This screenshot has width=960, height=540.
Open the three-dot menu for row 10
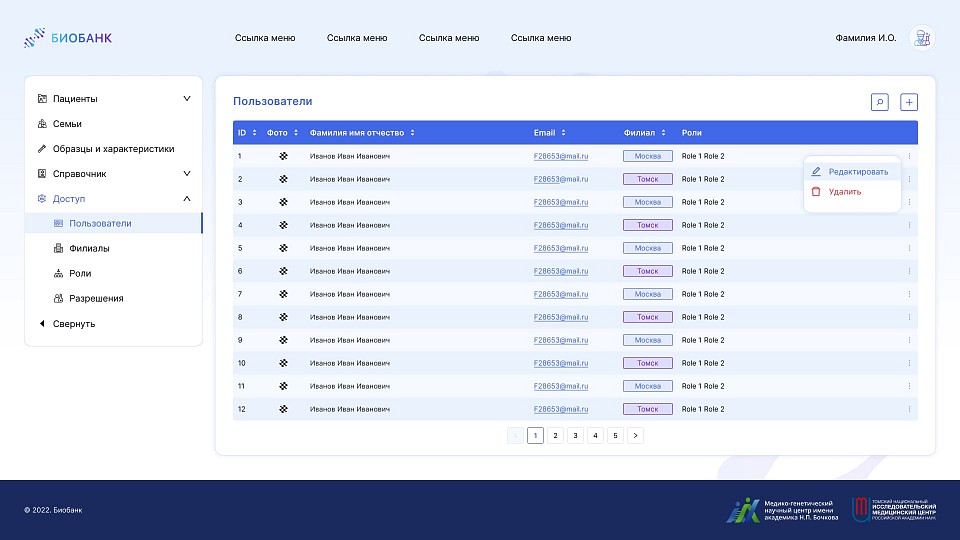coord(909,363)
